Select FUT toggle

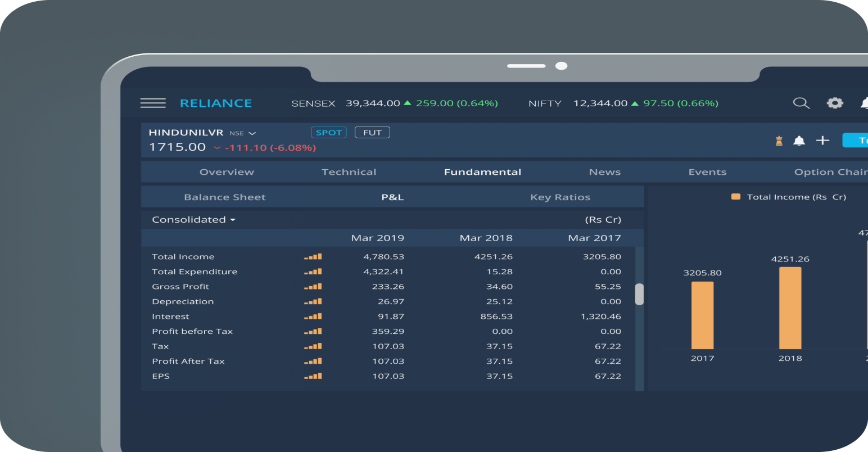pos(372,133)
